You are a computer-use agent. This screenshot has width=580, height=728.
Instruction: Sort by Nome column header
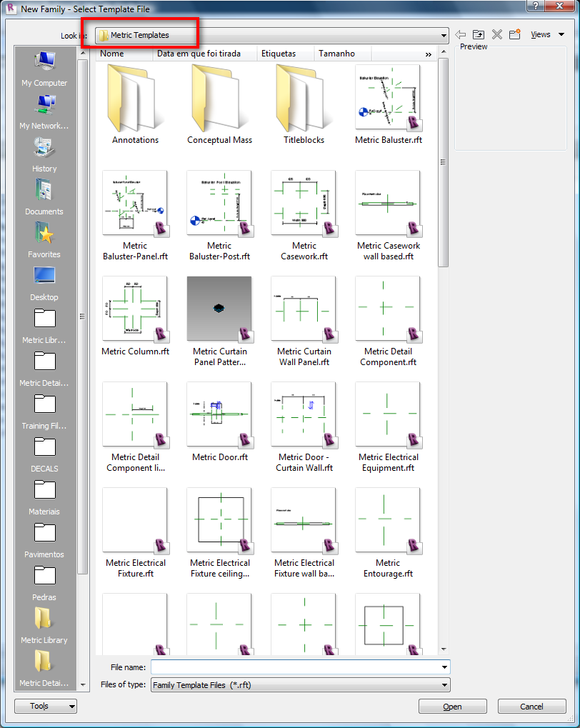124,54
